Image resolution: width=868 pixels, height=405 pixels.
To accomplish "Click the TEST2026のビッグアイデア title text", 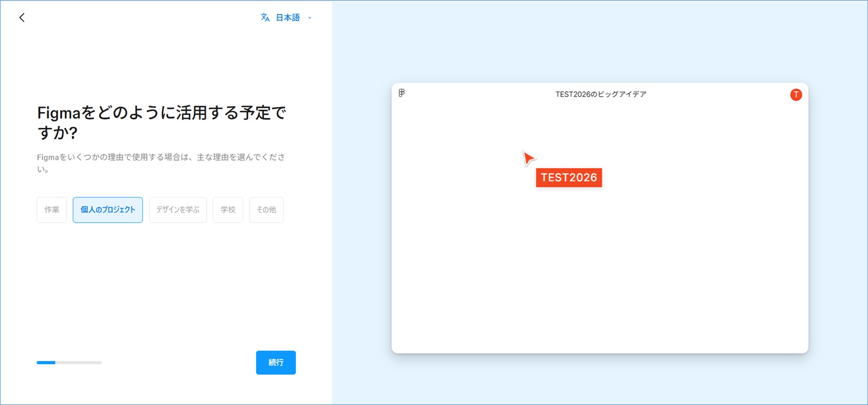I will coord(601,94).
